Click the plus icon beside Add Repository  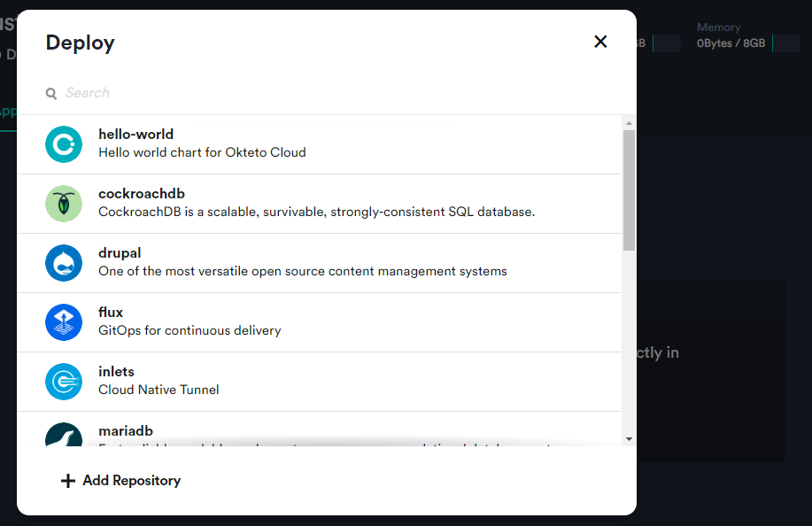point(67,481)
